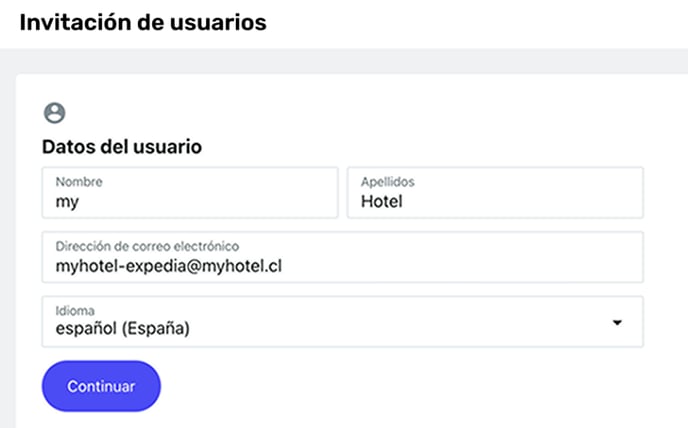Click the user profile icon above Datos del usuario
The image size is (688, 428).
click(54, 113)
